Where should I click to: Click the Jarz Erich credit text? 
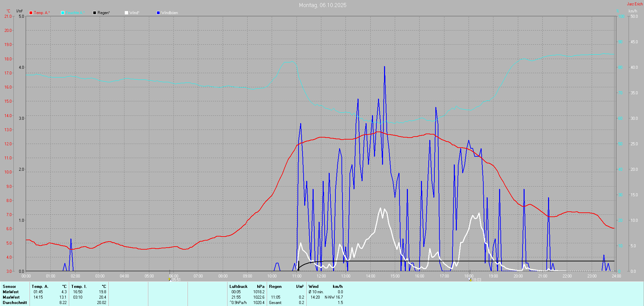coord(635,4)
